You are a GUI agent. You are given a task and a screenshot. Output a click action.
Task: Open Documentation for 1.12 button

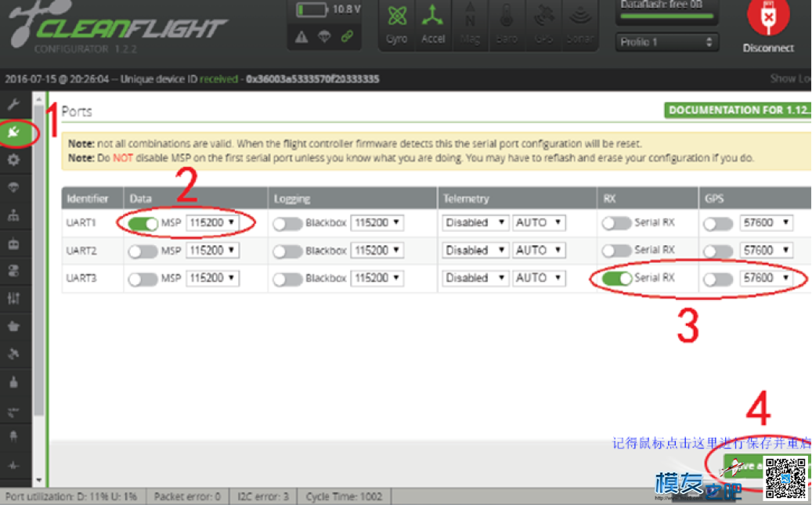coord(738,110)
